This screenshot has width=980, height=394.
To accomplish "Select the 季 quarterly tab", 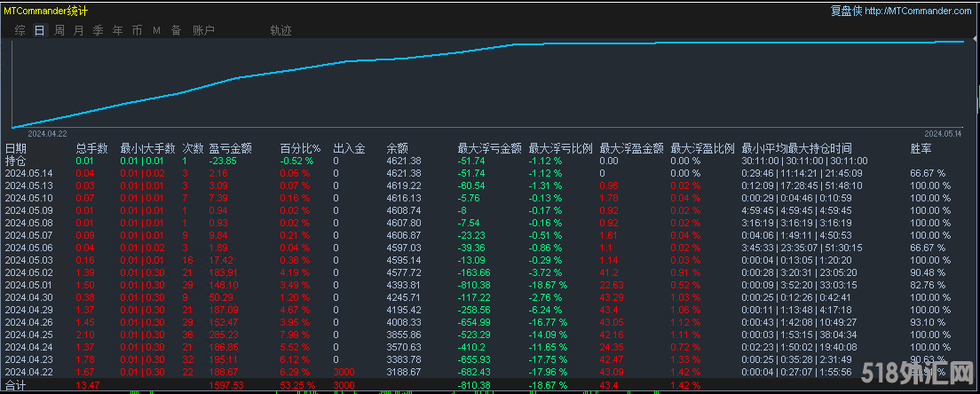I will click(98, 30).
